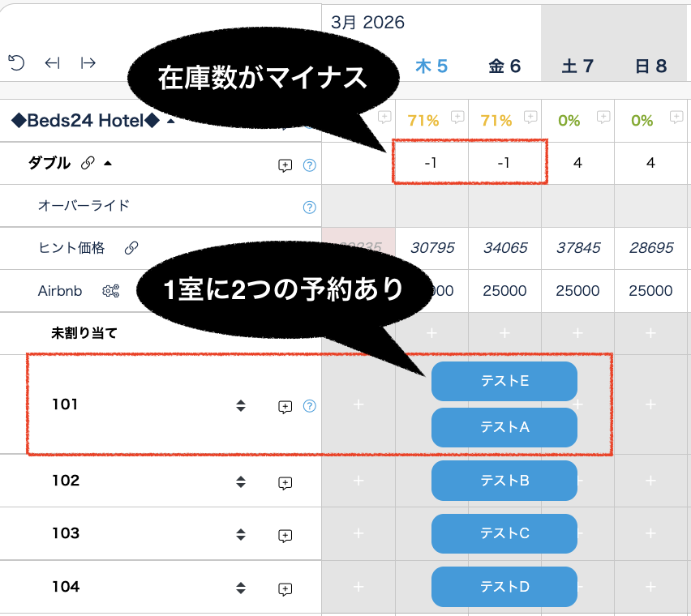Reorder room 101 using sort arrows
The width and height of the screenshot is (691, 616).
tap(241, 405)
